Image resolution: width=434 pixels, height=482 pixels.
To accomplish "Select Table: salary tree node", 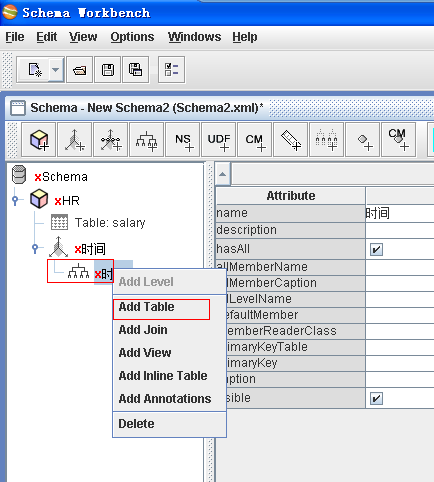I will coord(110,223).
